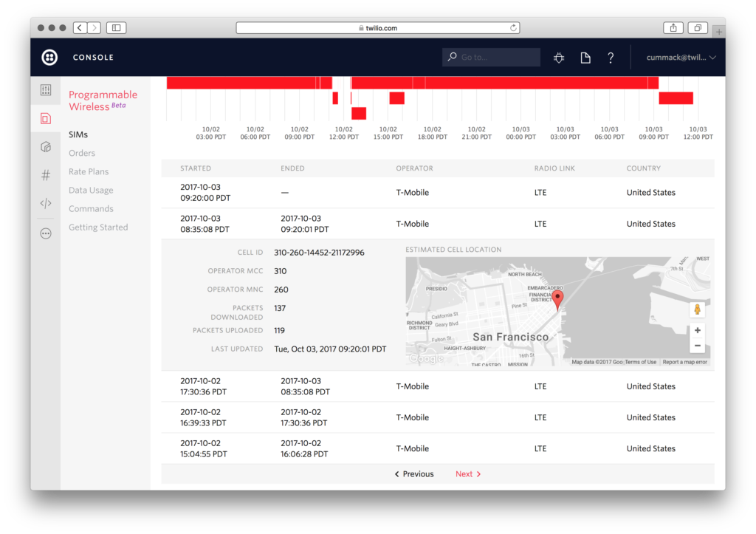This screenshot has height=534, width=756.
Task: Click the Google logo on the map
Action: (426, 358)
